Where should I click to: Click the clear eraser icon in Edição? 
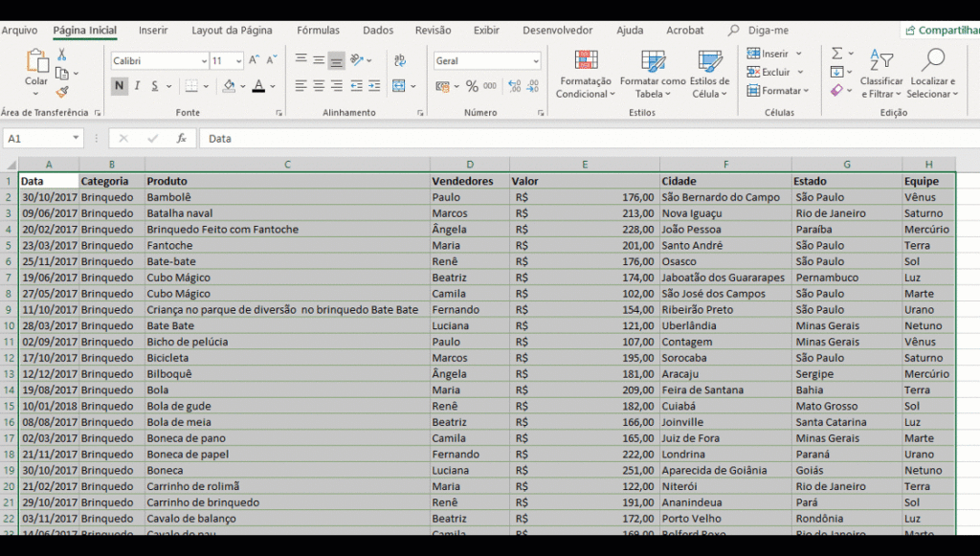coord(836,91)
